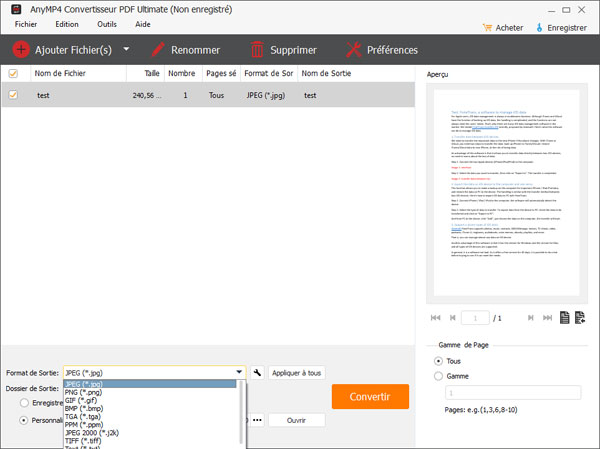Jump to the last preview page
The image size is (600, 449).
pos(549,318)
